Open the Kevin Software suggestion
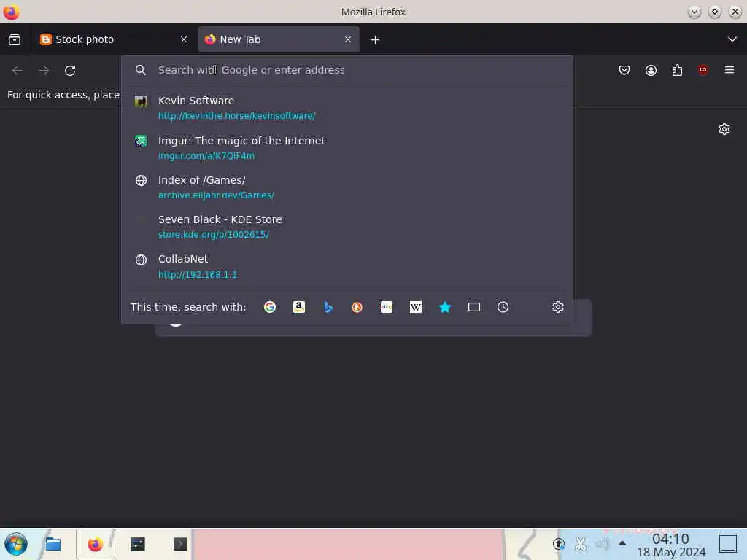The width and height of the screenshot is (747, 560). pos(347,108)
